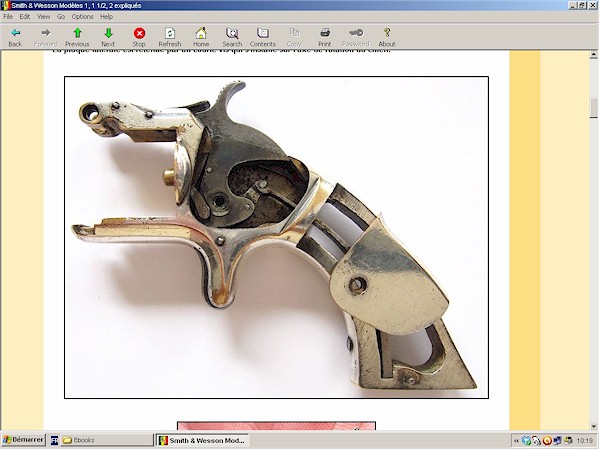600x450 pixels.
Task: Click the window title bar app icon
Action: tap(6, 5)
